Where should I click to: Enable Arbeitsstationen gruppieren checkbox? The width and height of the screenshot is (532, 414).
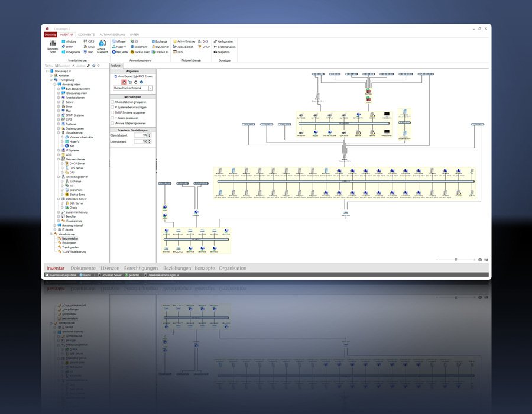112,102
